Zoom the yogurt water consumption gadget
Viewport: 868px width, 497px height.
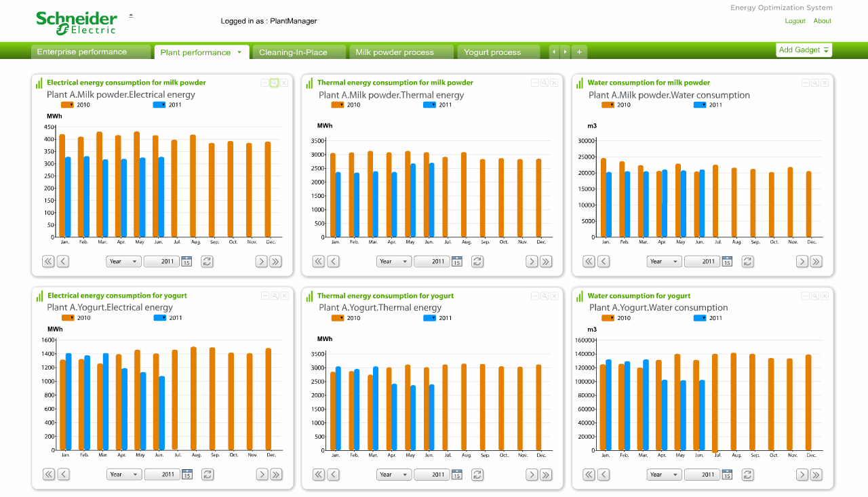(x=815, y=296)
